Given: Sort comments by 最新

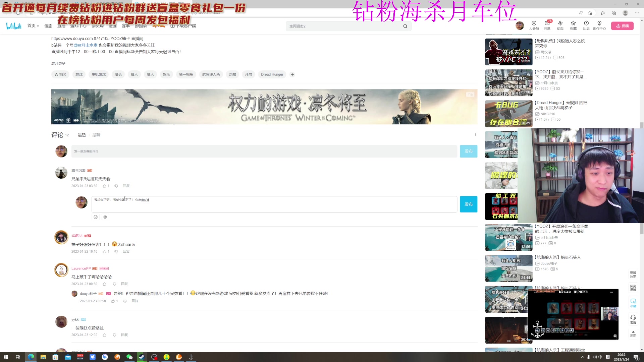Looking at the screenshot, I should pyautogui.click(x=96, y=135).
